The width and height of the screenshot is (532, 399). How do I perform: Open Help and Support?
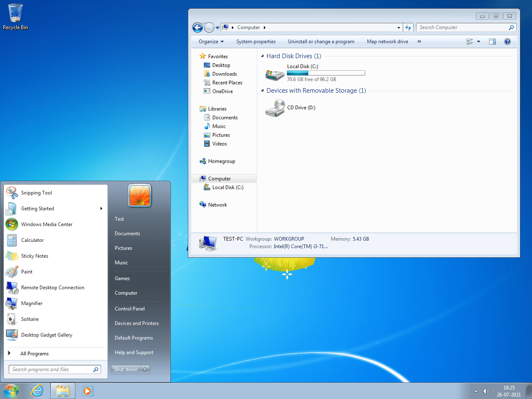[134, 352]
